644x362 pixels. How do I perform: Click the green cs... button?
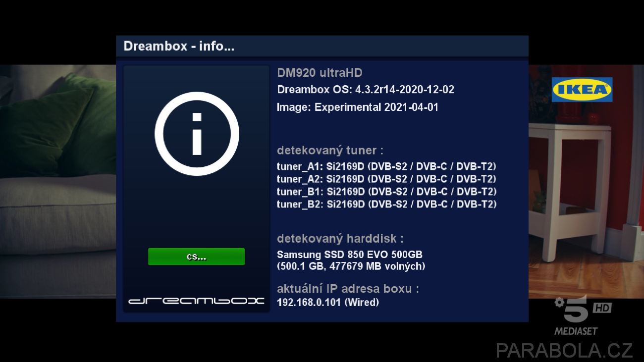coord(196,257)
